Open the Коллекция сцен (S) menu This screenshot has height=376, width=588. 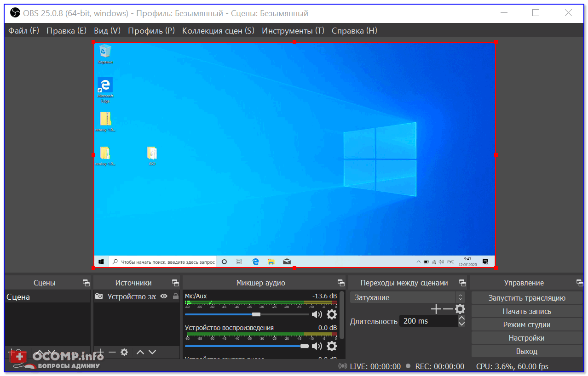tap(218, 31)
